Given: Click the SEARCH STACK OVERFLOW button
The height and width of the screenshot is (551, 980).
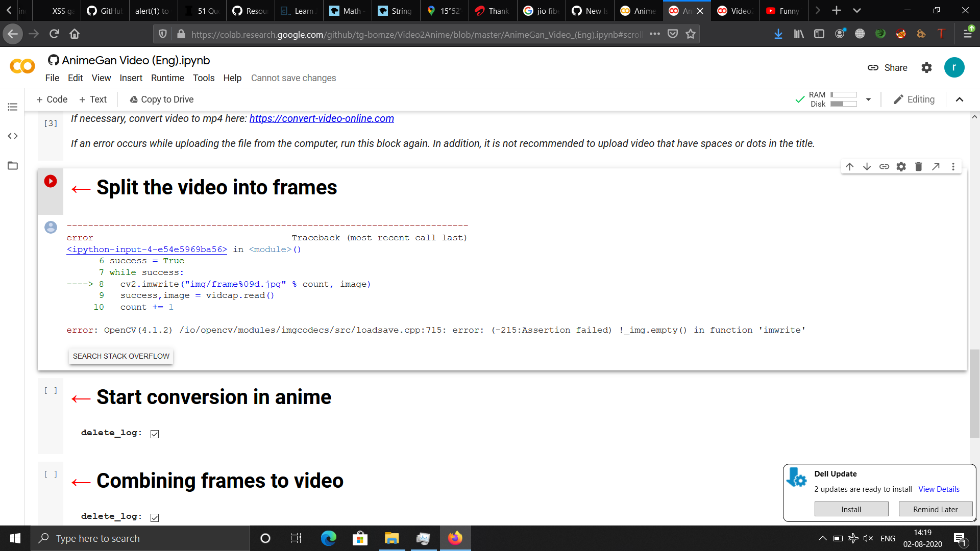Looking at the screenshot, I should (120, 356).
